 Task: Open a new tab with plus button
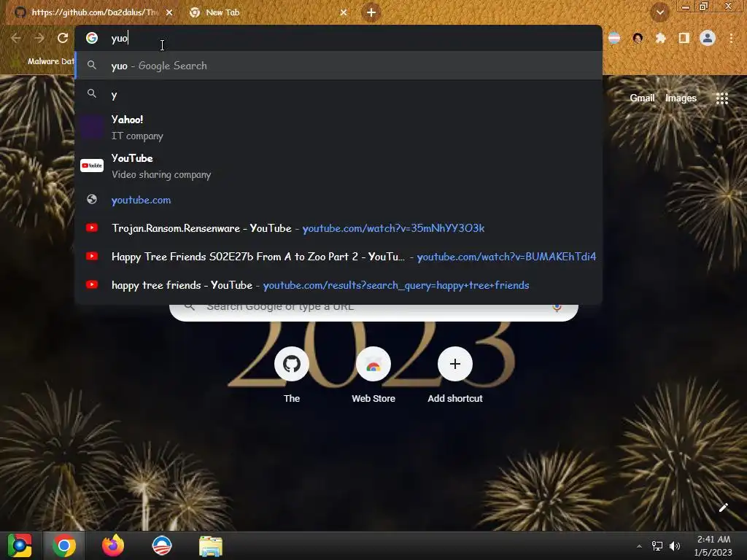371,12
